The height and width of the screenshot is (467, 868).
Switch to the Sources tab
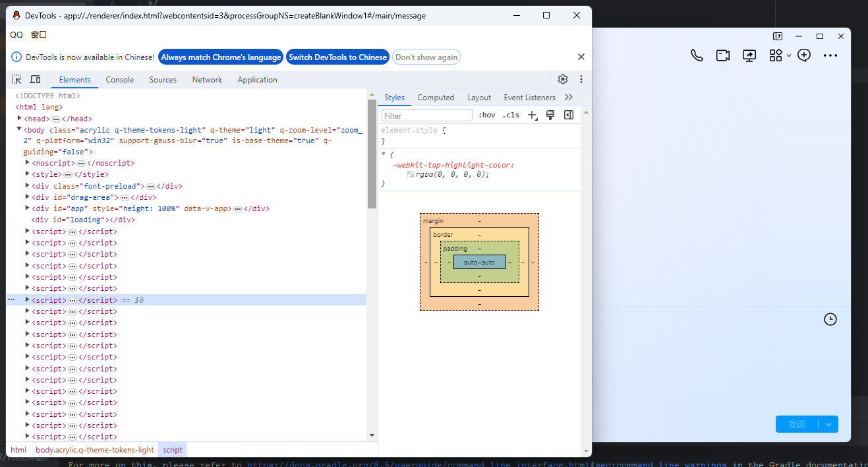click(163, 79)
